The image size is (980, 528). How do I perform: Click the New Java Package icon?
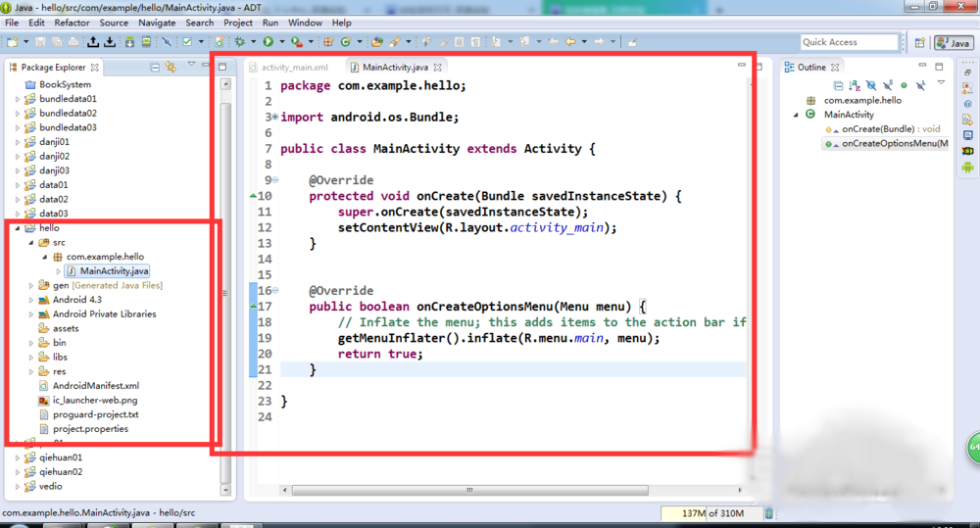pyautogui.click(x=328, y=42)
